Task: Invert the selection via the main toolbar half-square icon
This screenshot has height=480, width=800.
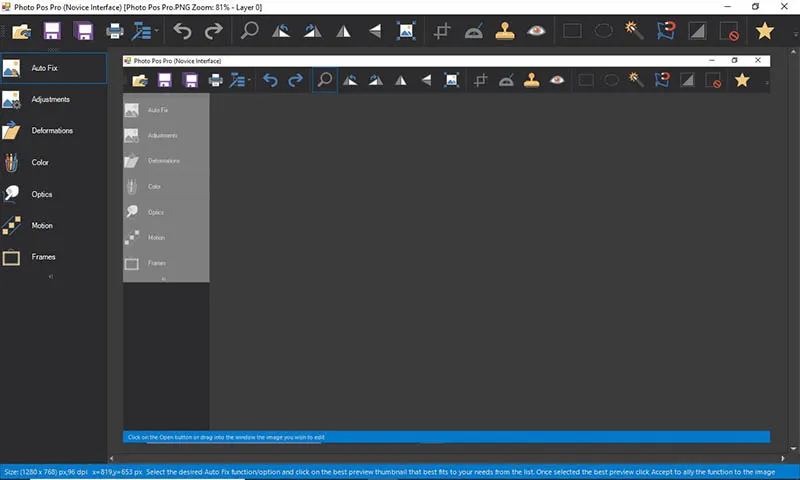Action: point(697,31)
